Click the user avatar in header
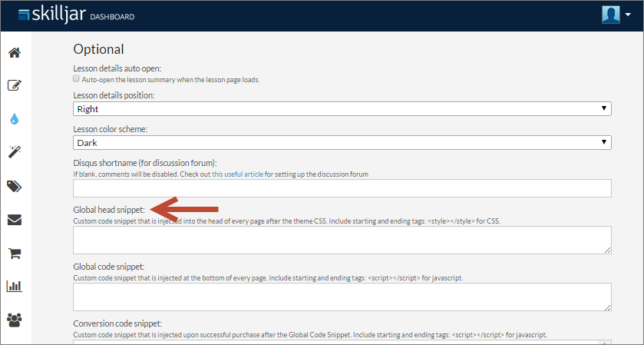Viewport: 644px width, 345px height. pos(611,15)
